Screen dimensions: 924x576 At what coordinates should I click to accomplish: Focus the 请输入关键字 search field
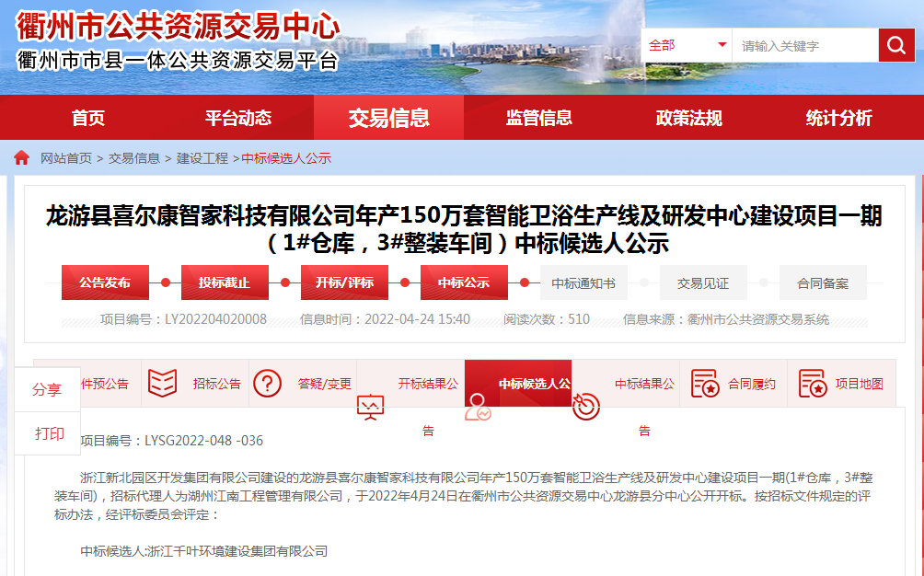point(805,45)
